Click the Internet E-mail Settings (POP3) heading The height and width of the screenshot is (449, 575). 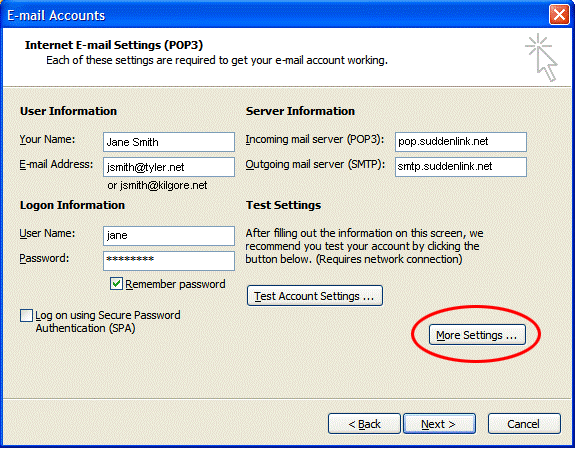[x=114, y=45]
